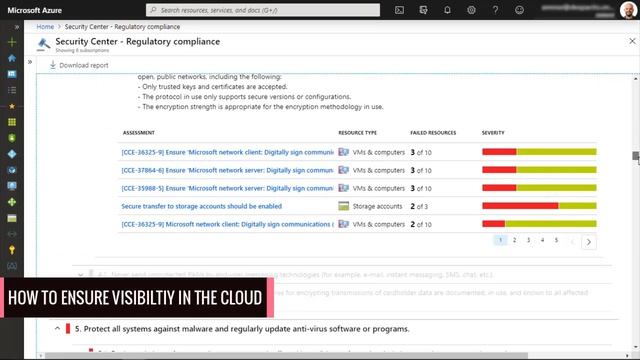Screen dimensions: 640x360
Task: Click the FAILED RESOURCES column header
Action: tap(433, 133)
